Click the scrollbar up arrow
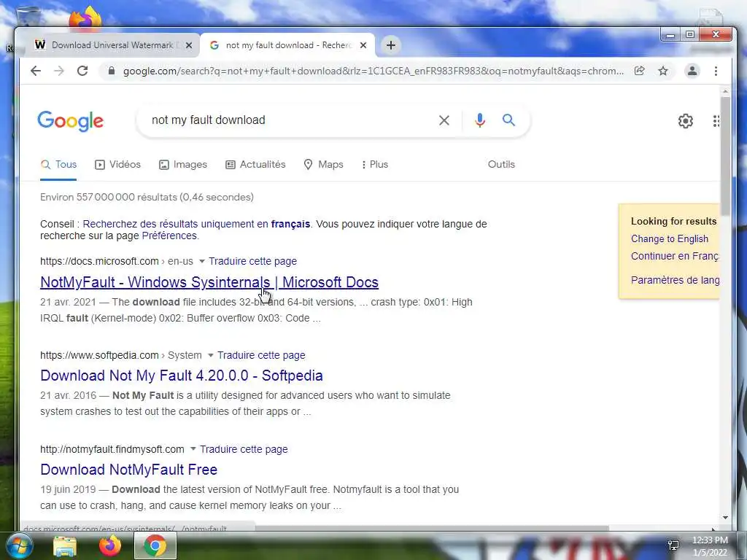747x560 pixels. tap(725, 91)
